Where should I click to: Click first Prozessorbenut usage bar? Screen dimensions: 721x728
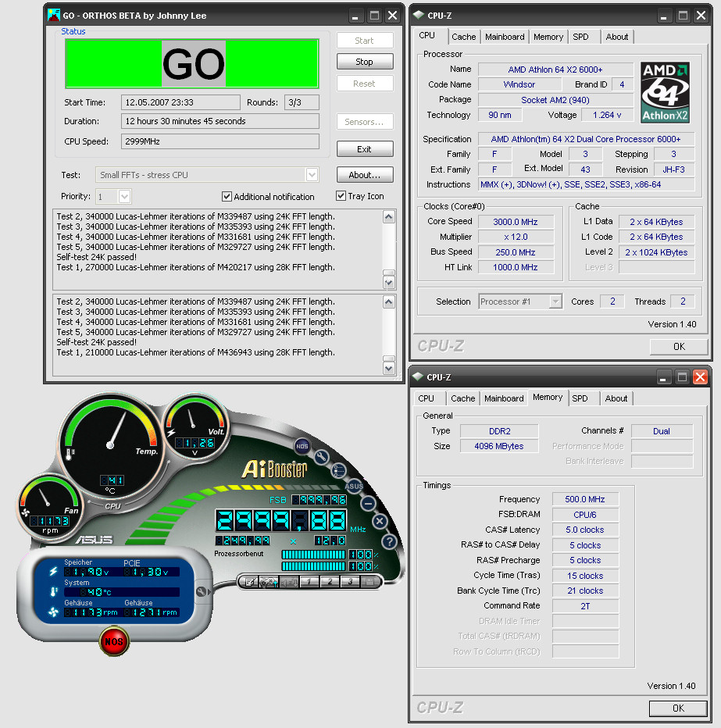(x=313, y=555)
